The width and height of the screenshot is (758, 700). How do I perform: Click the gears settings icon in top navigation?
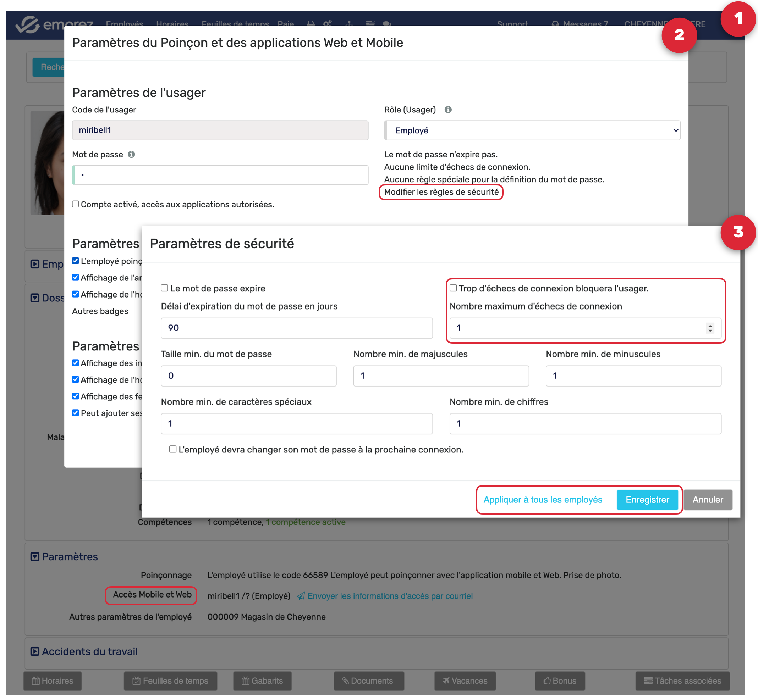(328, 23)
